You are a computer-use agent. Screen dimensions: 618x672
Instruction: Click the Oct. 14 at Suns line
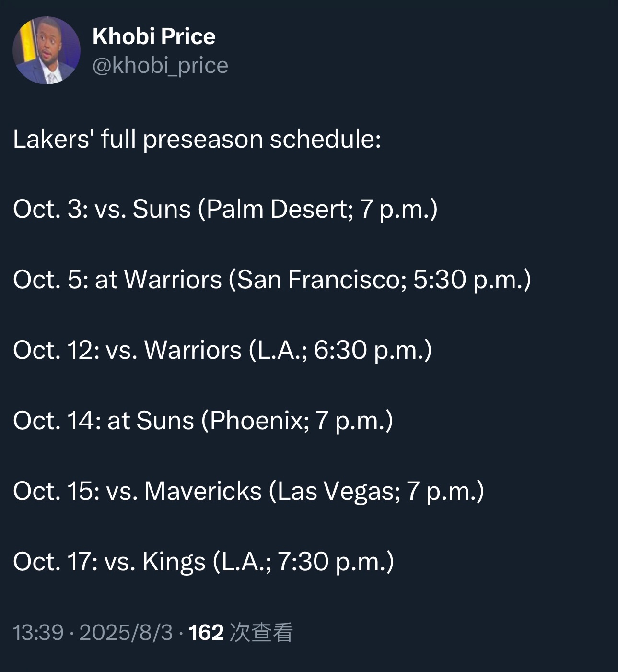coord(203,421)
